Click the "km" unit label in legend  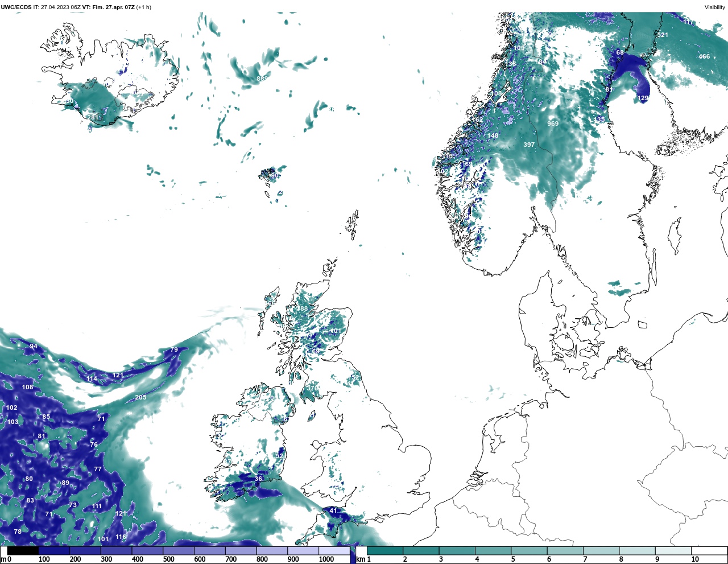click(x=361, y=559)
